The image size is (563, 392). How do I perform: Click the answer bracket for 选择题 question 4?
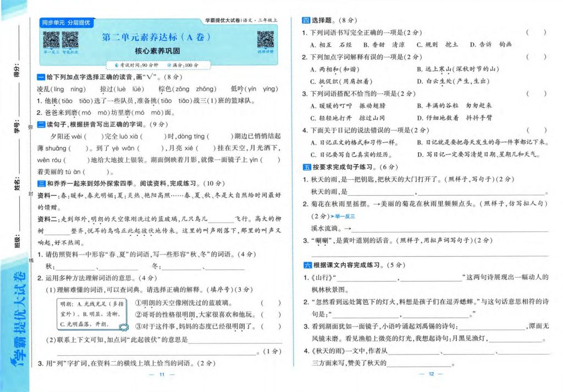click(x=536, y=130)
